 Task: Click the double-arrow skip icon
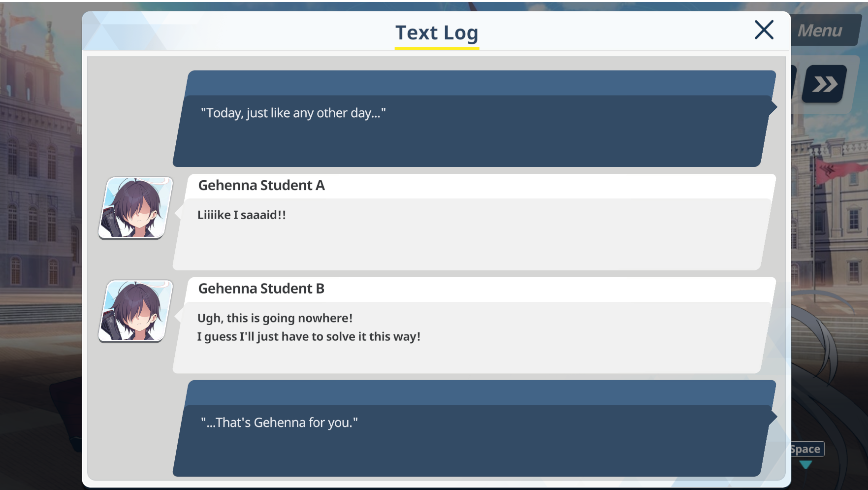coord(825,84)
